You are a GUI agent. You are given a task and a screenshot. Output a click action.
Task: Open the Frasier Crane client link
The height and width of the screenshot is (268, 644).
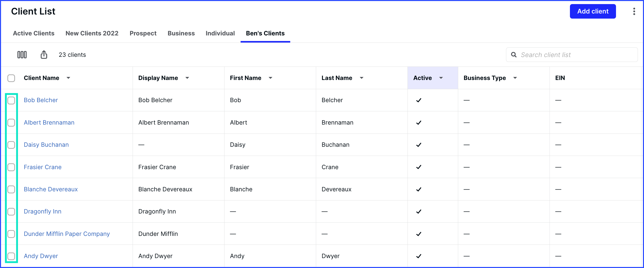43,167
